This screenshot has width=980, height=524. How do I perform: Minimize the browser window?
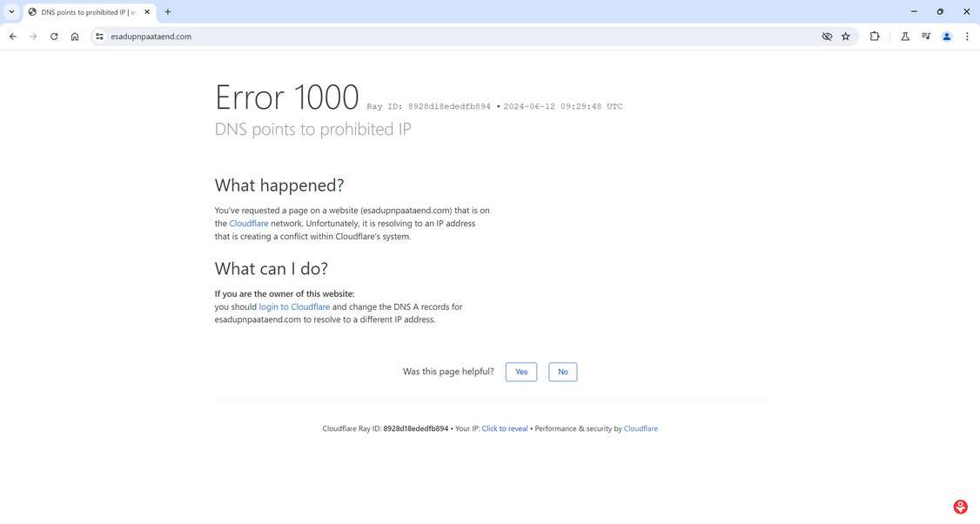click(914, 12)
